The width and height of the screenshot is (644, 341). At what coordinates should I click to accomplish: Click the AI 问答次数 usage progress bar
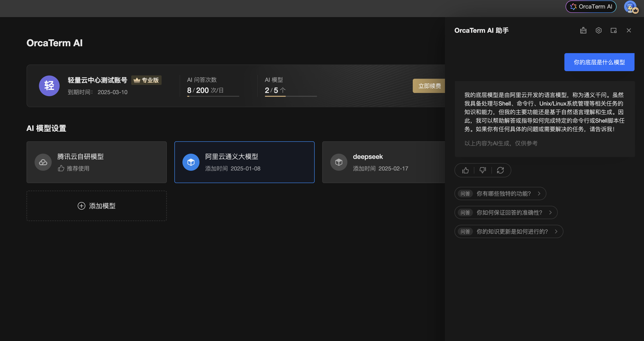(213, 96)
